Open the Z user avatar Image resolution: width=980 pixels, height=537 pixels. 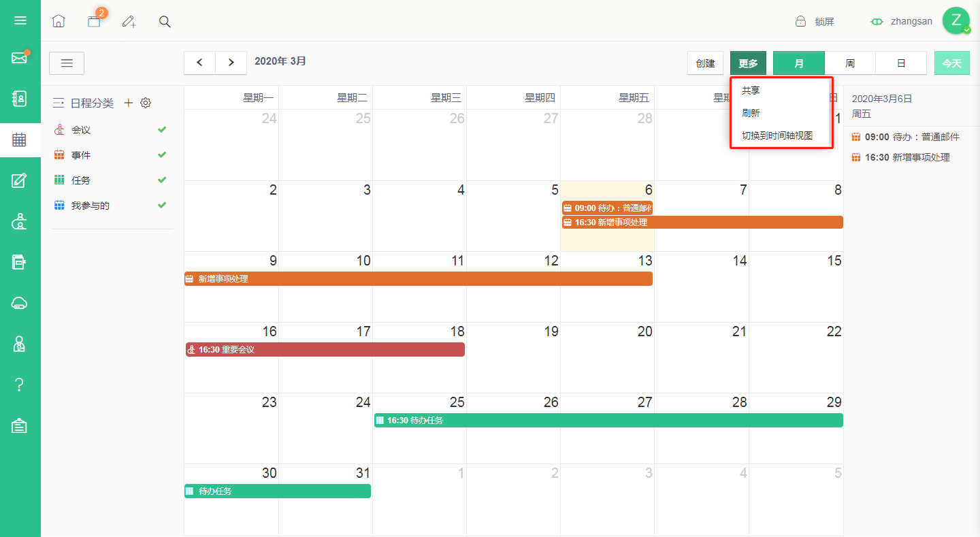(956, 21)
